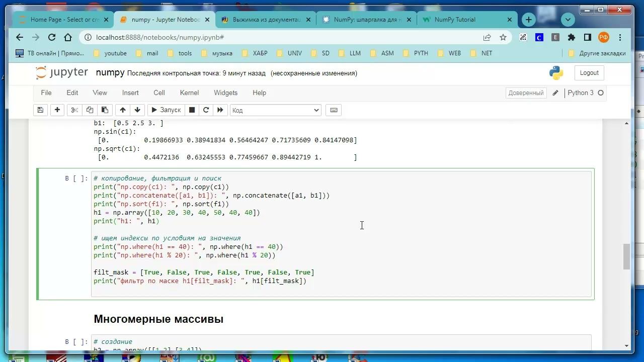
Task: Click the site info icon beside URL
Action: tap(88, 37)
